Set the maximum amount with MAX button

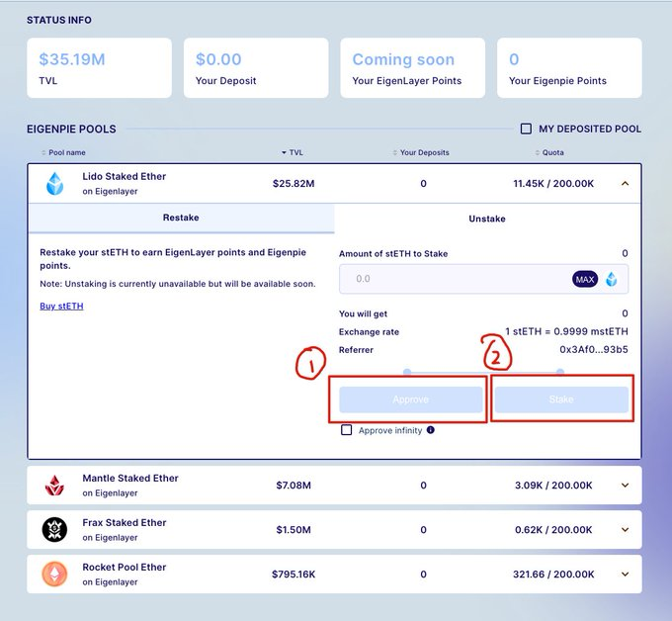tap(585, 280)
